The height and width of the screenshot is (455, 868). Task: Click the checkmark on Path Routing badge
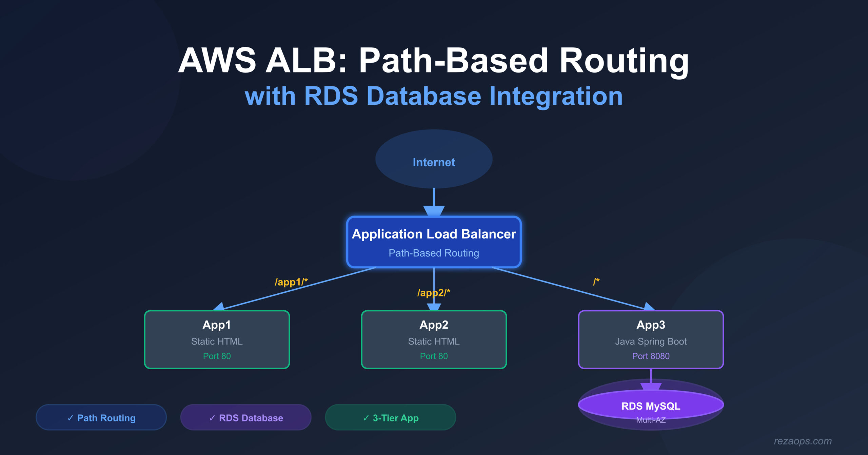pos(71,418)
